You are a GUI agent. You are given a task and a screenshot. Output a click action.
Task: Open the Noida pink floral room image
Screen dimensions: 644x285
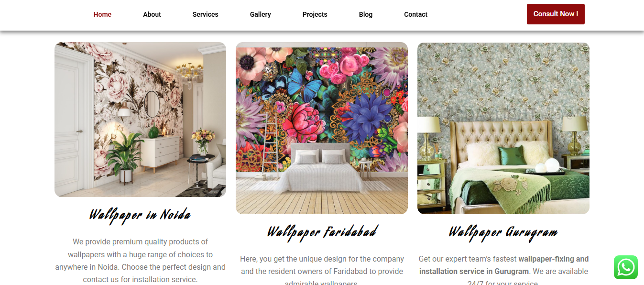[x=140, y=120]
